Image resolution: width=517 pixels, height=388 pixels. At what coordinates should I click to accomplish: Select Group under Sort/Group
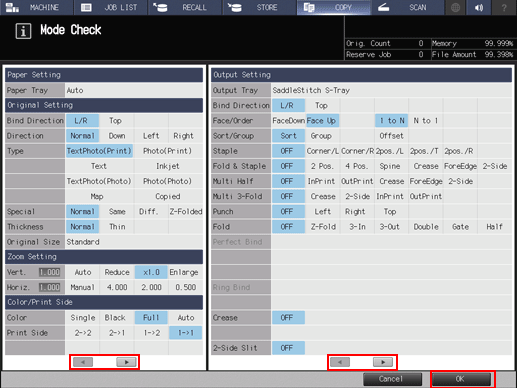[x=321, y=136]
